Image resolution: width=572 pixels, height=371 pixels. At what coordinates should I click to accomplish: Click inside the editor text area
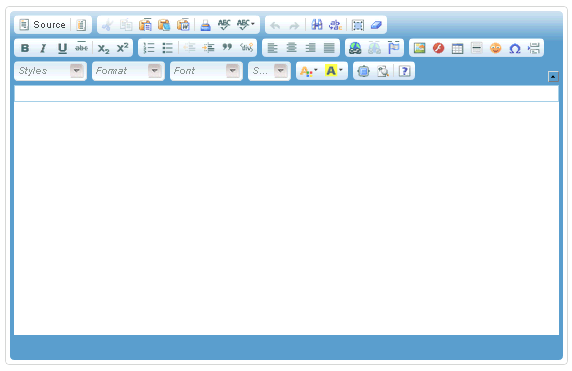pos(286,218)
